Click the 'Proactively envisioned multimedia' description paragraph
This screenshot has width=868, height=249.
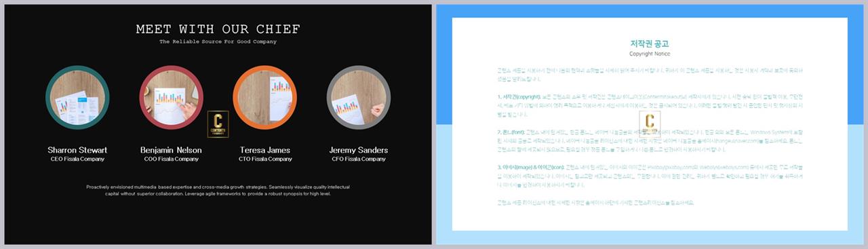(x=218, y=190)
